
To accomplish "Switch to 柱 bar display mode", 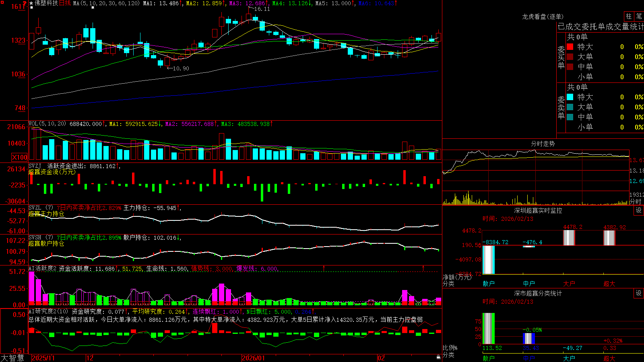I will 629,16.
